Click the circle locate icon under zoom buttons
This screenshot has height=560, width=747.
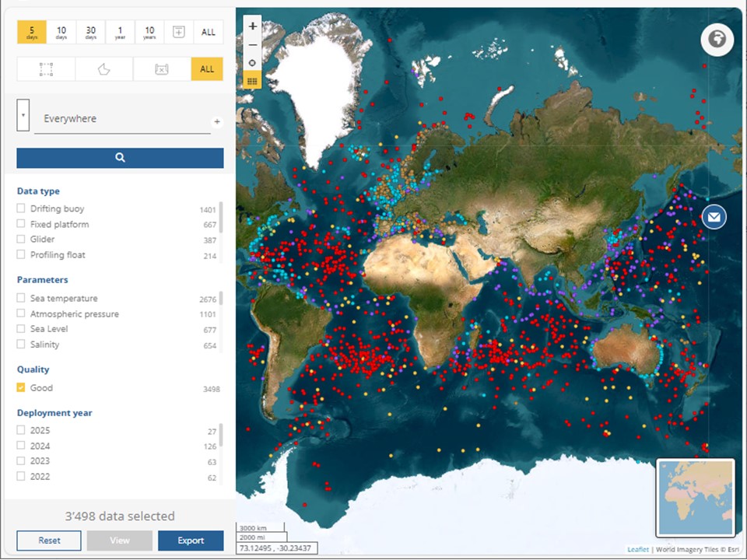click(x=252, y=63)
